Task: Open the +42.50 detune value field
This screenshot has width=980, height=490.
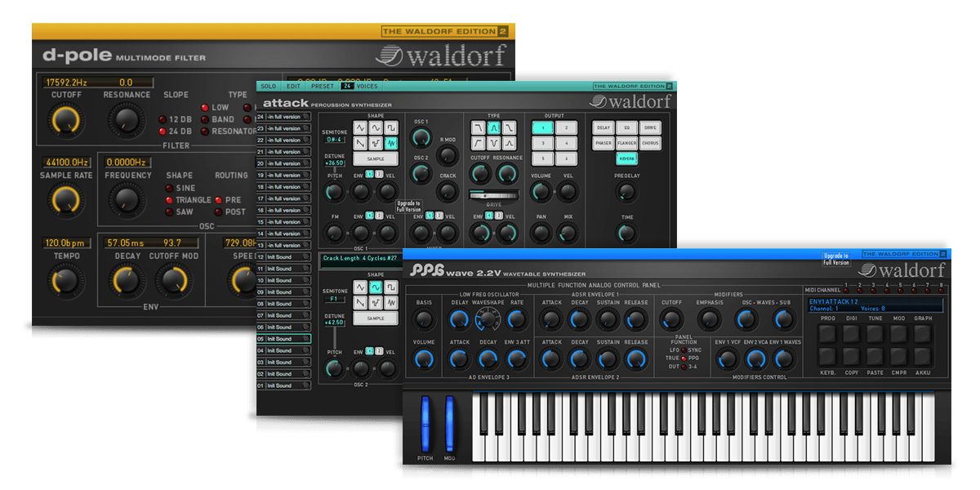Action: [335, 322]
